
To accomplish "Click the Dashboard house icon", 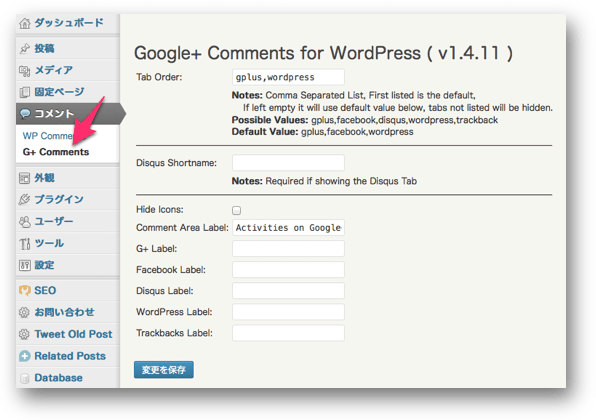I will click(25, 23).
